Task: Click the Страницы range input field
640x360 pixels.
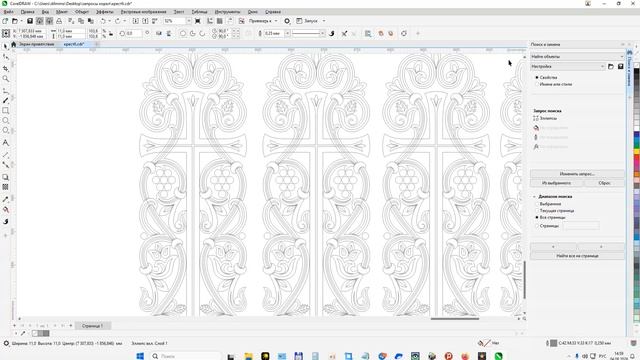Action: point(581,225)
